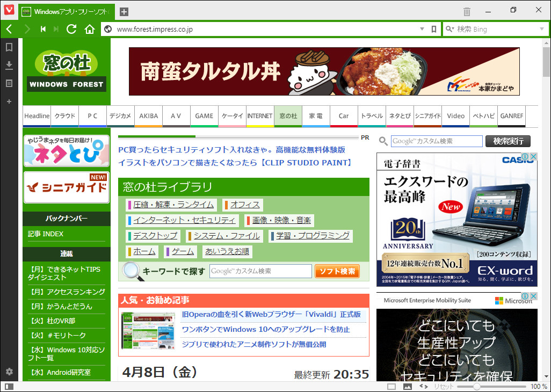
Task: Toggle image loading in the status bar
Action: (x=407, y=387)
